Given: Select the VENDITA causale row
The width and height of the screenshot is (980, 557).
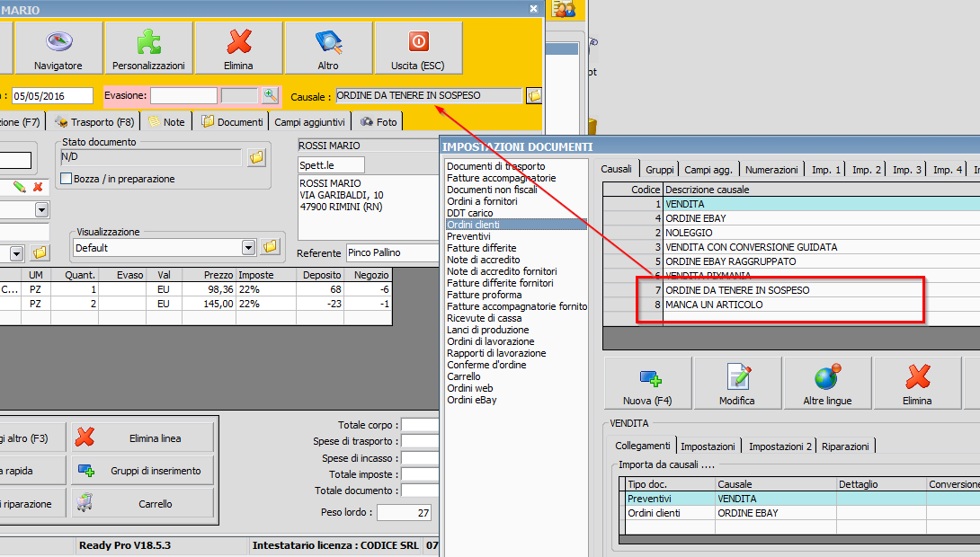Looking at the screenshot, I should click(x=791, y=204).
